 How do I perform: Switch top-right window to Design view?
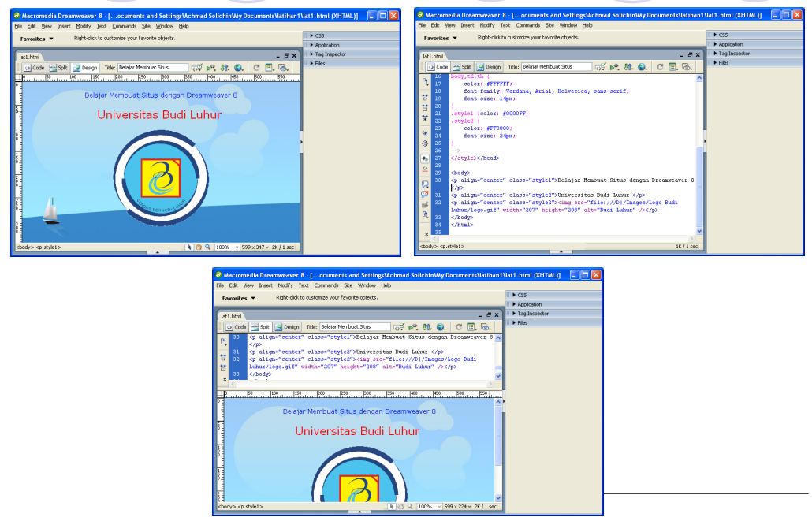point(490,67)
